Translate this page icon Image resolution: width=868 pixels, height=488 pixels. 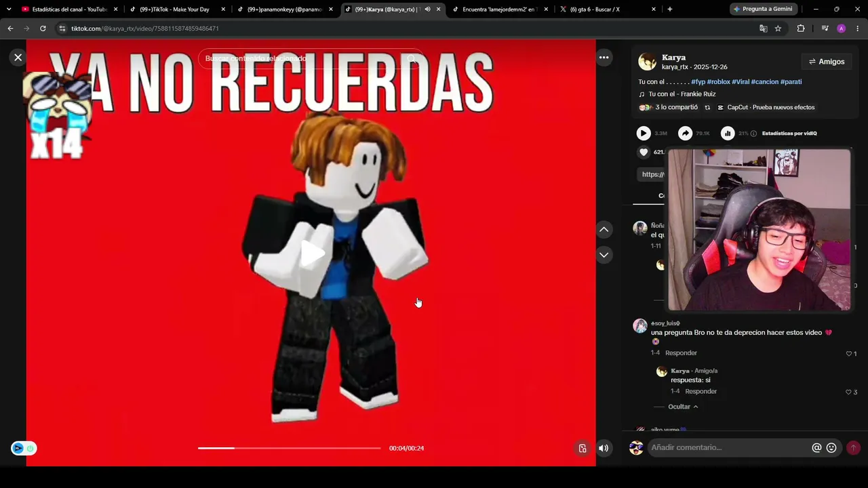coord(763,28)
